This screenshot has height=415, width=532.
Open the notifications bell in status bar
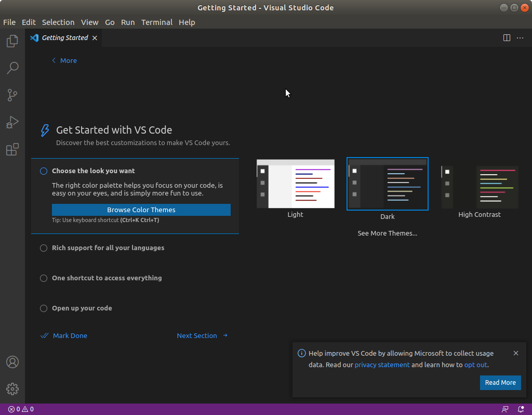coord(521,409)
